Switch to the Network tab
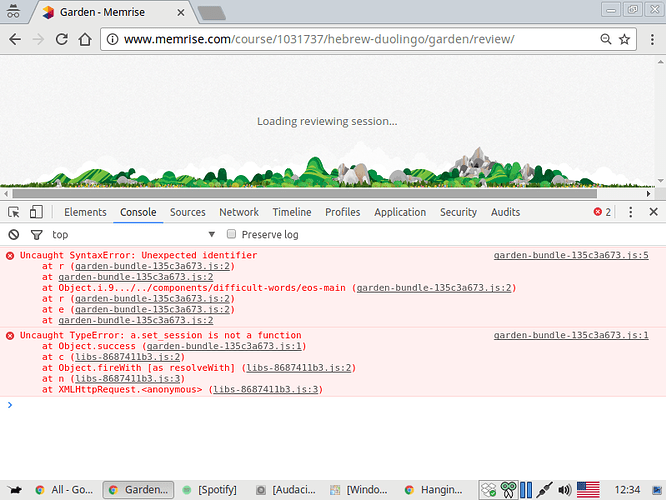666x500 pixels. click(x=239, y=212)
